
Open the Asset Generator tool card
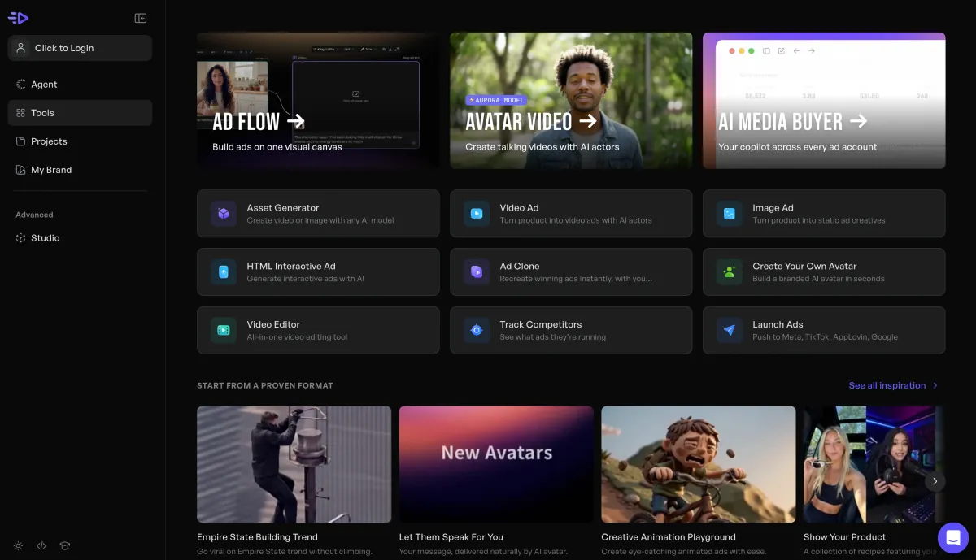(x=318, y=214)
